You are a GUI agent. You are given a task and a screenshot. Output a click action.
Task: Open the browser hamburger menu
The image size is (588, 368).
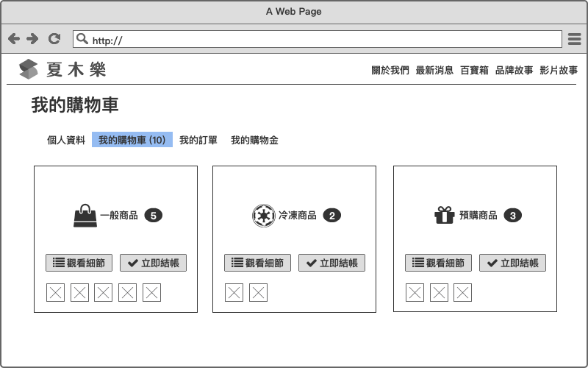[575, 39]
